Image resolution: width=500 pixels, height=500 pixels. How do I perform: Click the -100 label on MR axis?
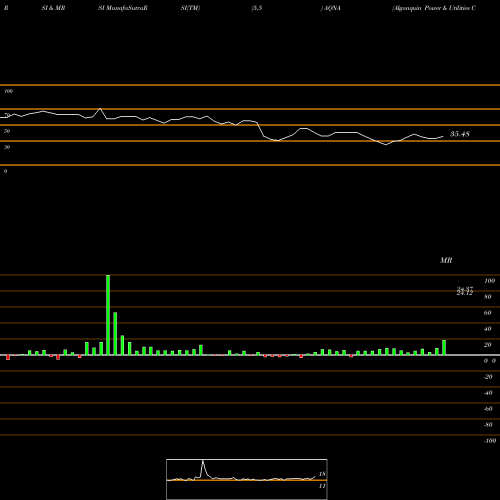point(490,441)
